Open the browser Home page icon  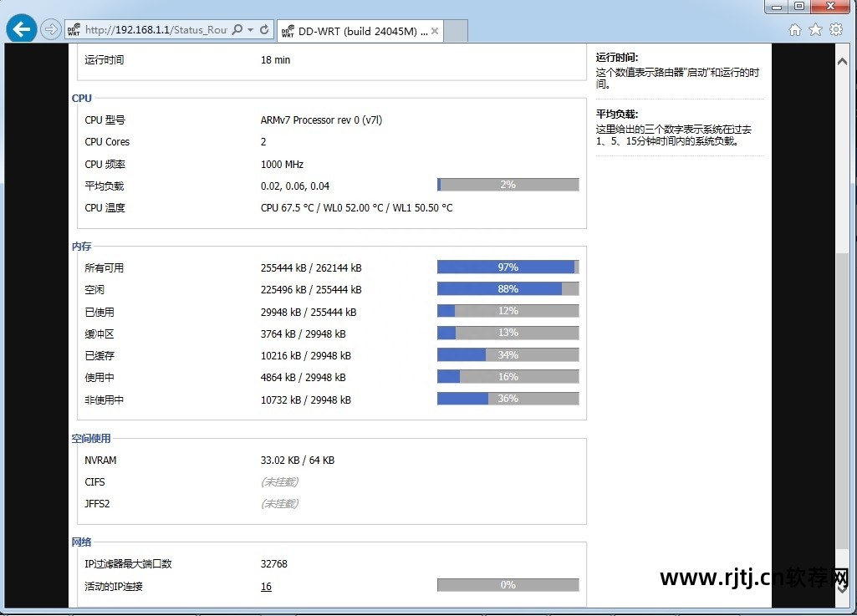794,29
